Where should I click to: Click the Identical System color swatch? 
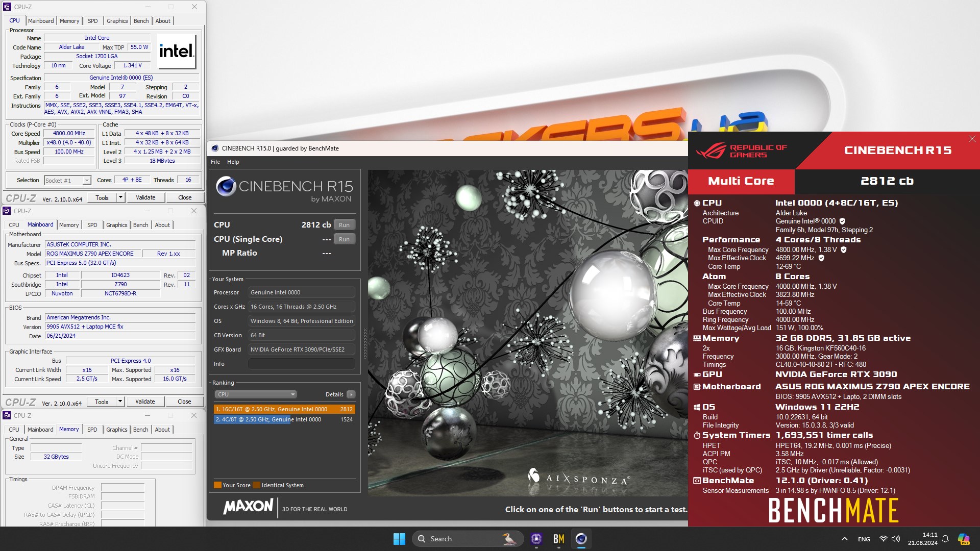[257, 485]
